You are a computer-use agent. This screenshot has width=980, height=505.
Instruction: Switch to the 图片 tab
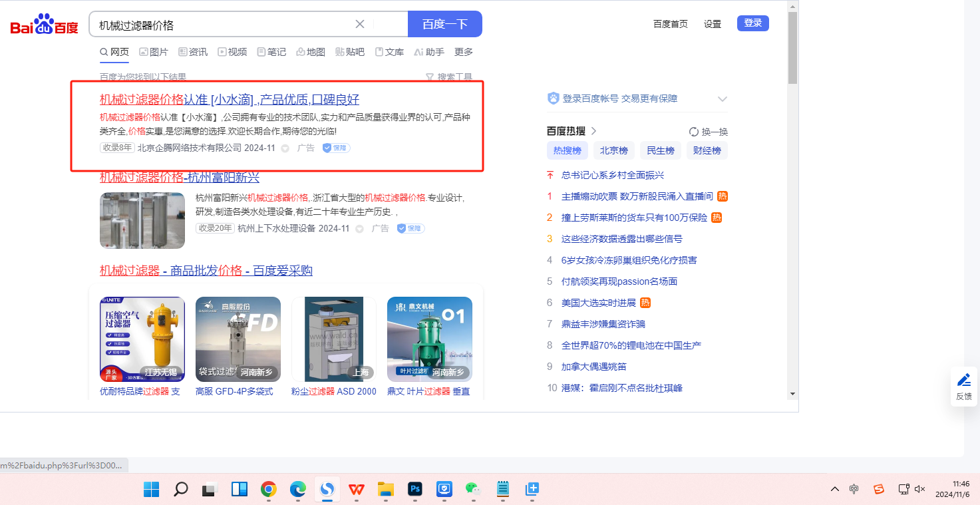[x=154, y=52]
